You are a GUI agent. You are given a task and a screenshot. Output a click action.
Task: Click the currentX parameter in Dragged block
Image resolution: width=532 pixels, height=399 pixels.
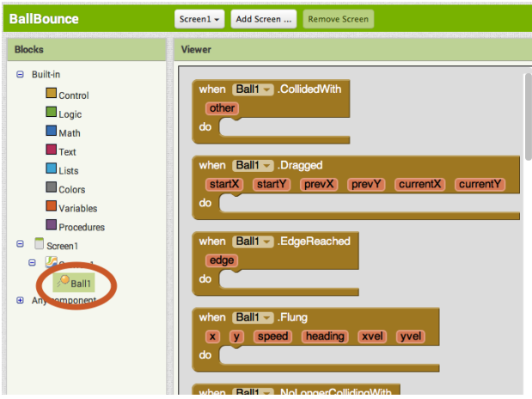(421, 184)
